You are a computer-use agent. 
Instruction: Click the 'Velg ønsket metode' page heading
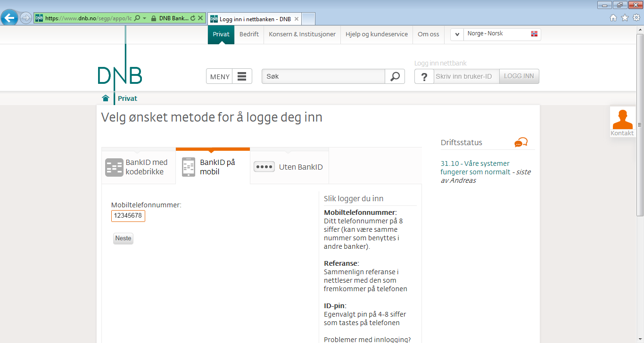click(212, 117)
